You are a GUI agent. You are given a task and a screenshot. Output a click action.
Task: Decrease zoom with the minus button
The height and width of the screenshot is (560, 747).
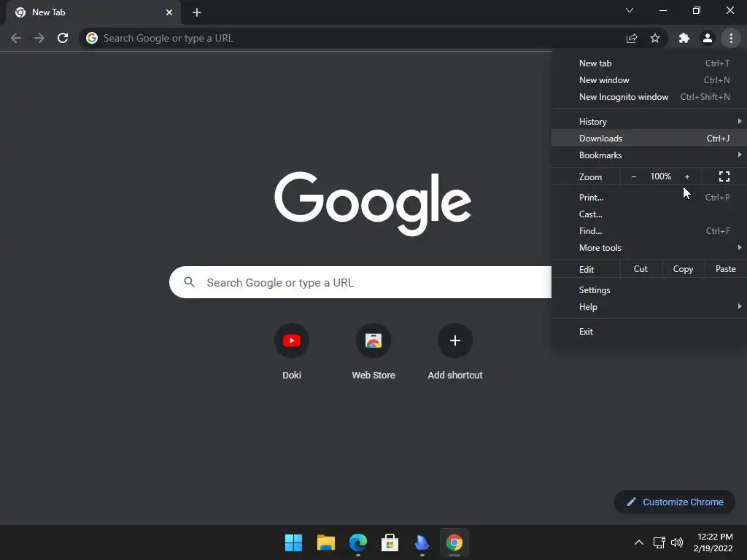pos(634,176)
